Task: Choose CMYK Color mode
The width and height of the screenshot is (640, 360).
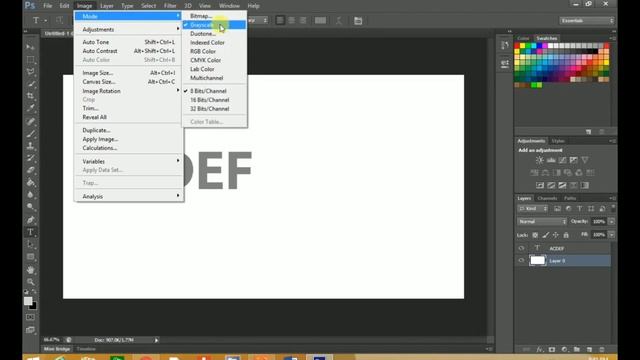Action: 205,60
